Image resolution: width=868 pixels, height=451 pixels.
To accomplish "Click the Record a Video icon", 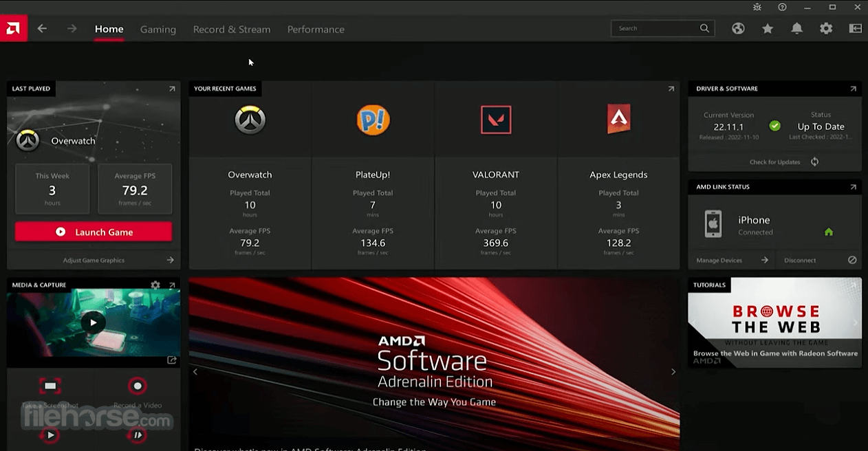I will [137, 386].
